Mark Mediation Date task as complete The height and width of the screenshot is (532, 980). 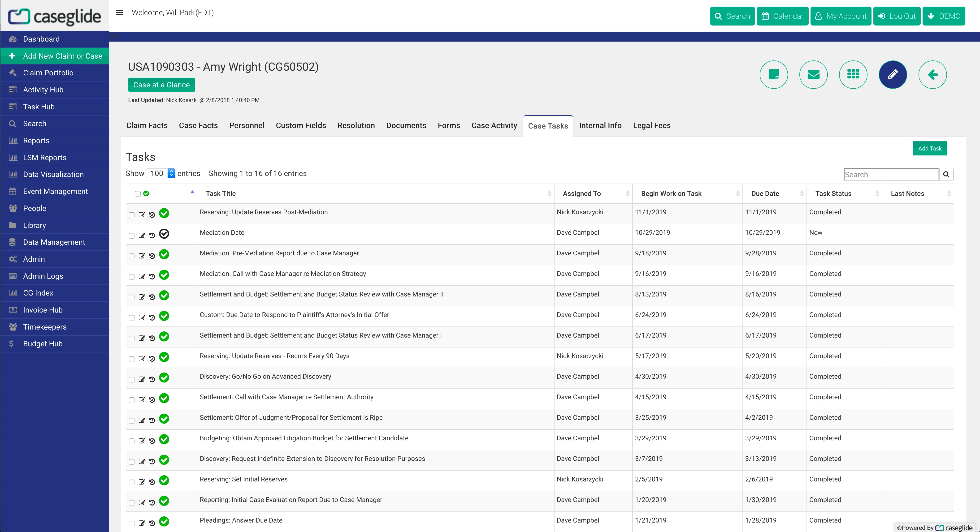[x=164, y=234]
